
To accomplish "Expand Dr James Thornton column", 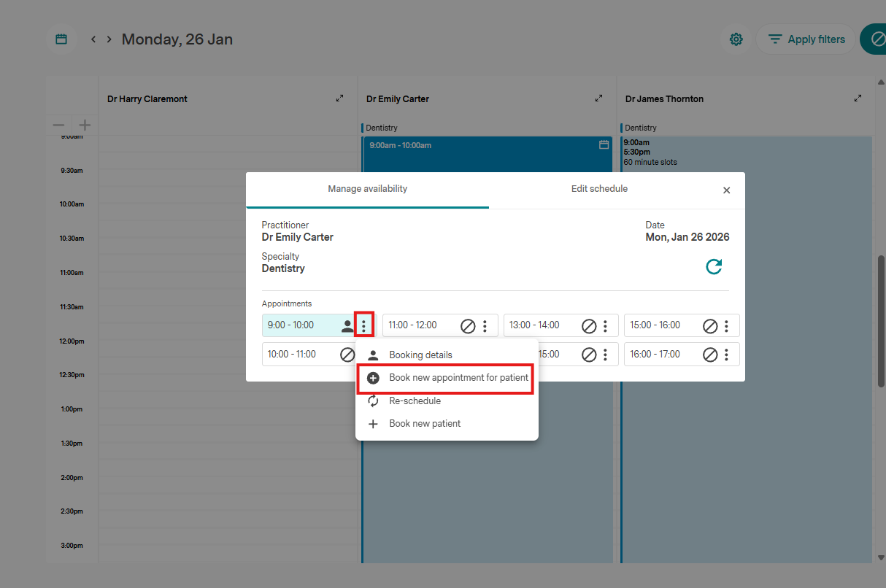I will [x=858, y=98].
